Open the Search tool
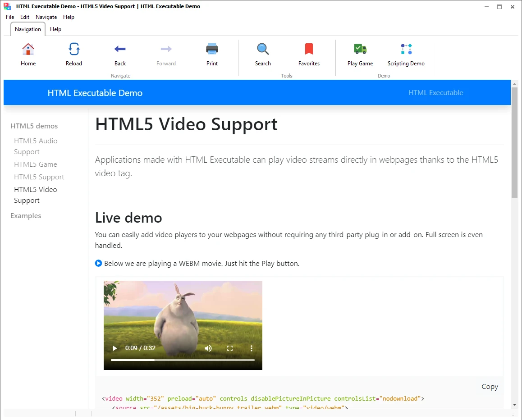This screenshot has width=522, height=420. point(263,50)
